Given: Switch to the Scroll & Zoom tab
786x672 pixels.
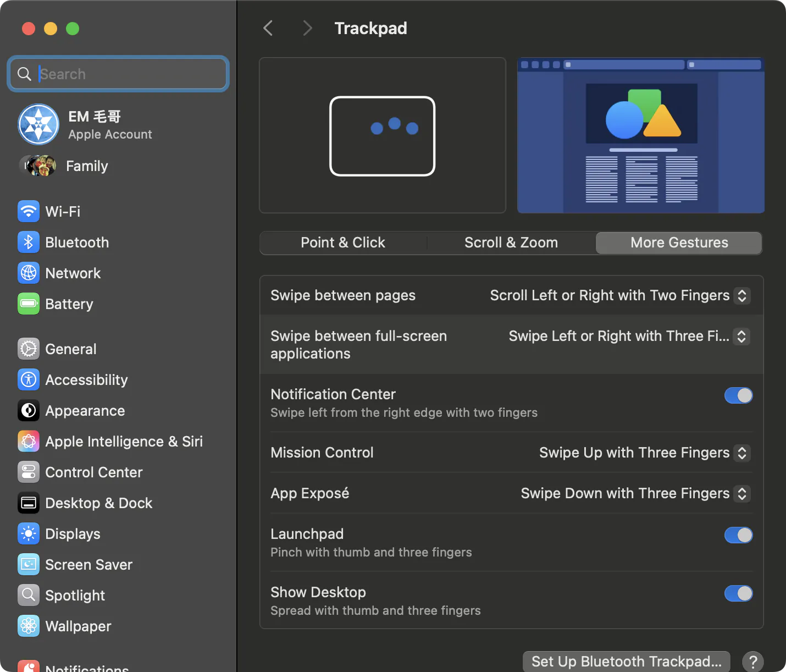Looking at the screenshot, I should [x=511, y=243].
